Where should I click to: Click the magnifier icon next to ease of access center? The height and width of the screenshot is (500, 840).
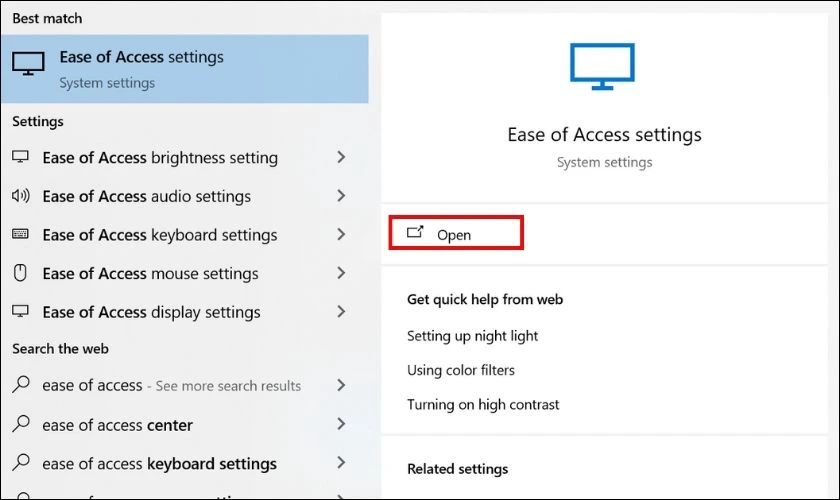(21, 423)
